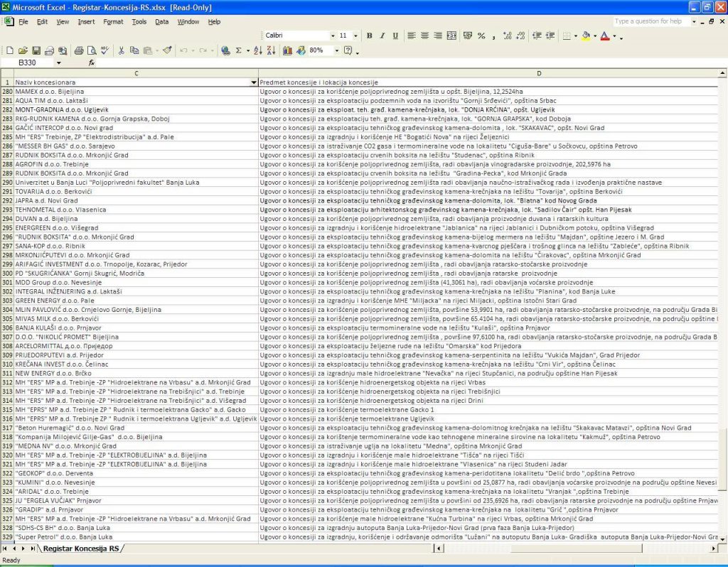Cut selection with the scissors icon

tap(121, 50)
